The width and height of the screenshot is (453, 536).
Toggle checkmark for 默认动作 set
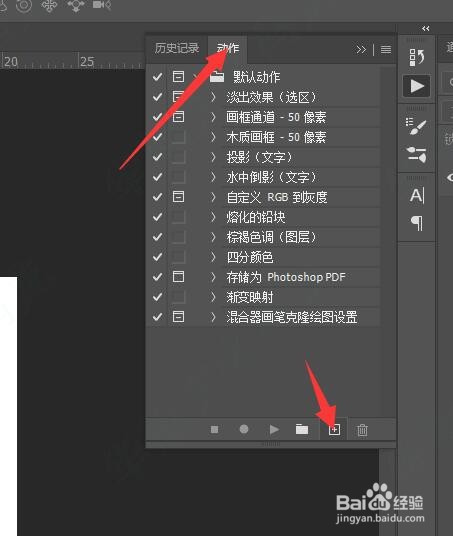click(x=157, y=77)
